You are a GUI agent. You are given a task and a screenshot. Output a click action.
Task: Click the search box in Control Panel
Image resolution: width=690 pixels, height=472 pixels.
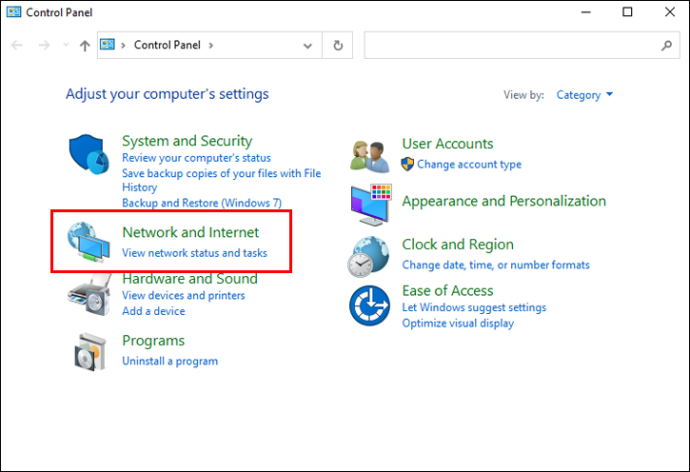coord(510,45)
